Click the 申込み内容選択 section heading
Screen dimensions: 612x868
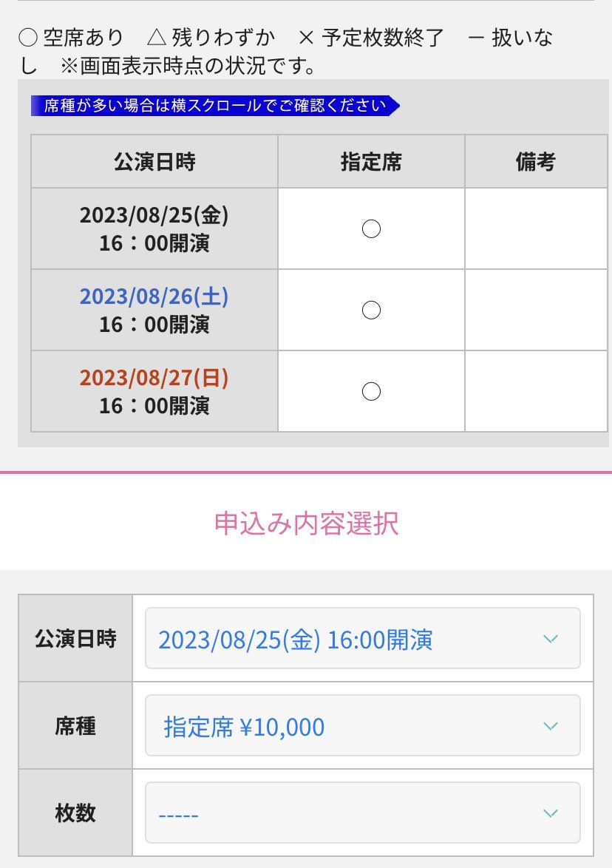(x=306, y=523)
